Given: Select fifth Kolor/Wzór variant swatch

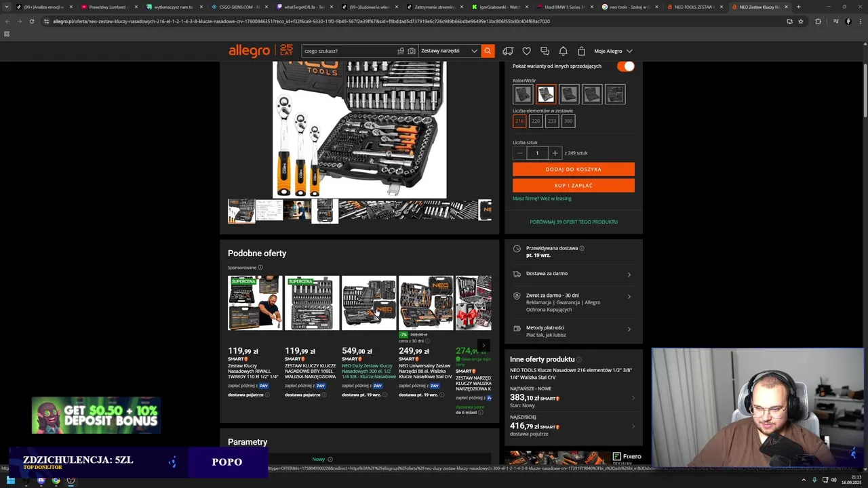Looking at the screenshot, I should 615,94.
